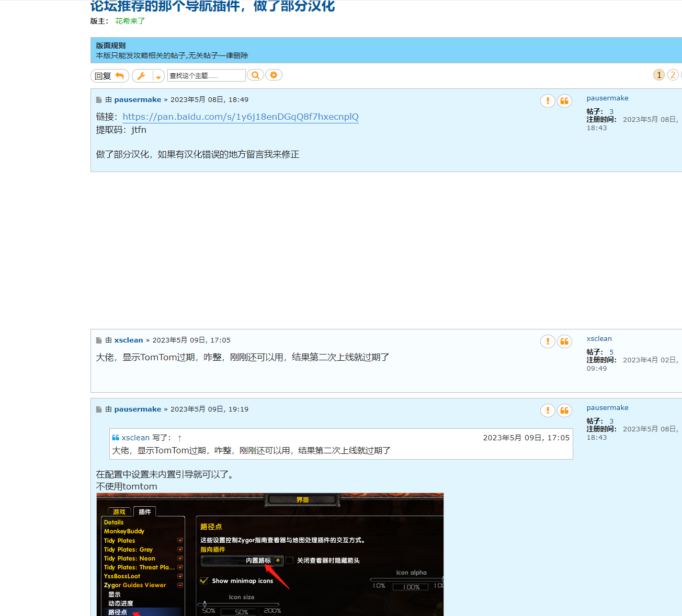The image size is (682, 616).
Task: Quote the first pausermake post
Action: coord(564,101)
